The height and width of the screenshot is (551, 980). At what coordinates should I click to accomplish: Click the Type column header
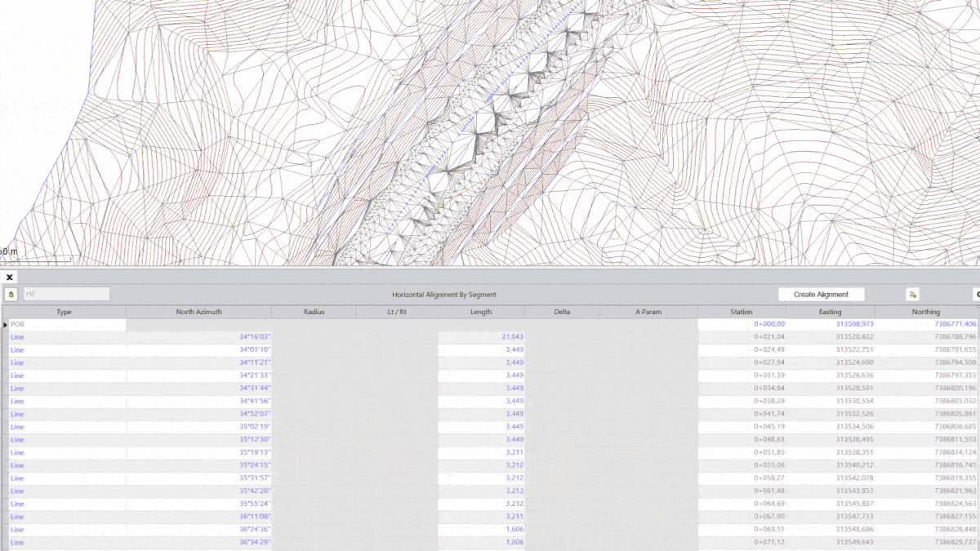tap(65, 312)
